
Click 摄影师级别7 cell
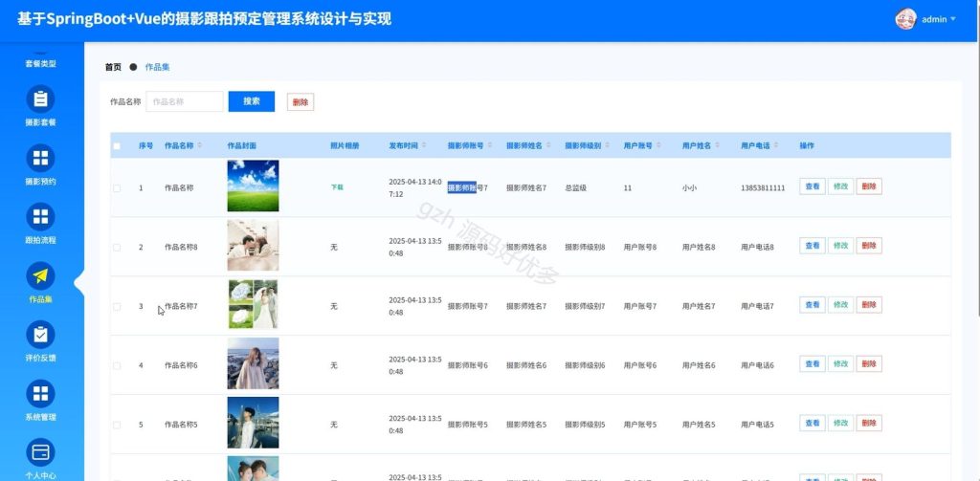point(585,307)
